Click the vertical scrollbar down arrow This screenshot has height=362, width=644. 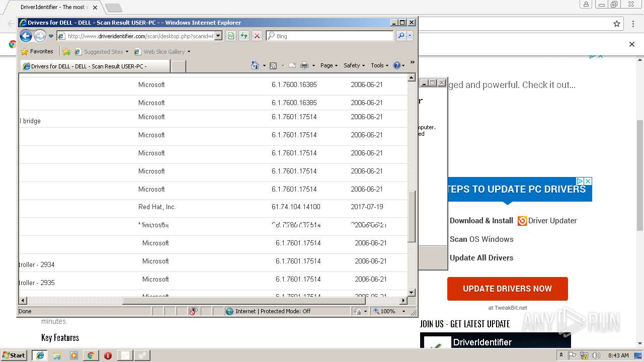(x=411, y=292)
